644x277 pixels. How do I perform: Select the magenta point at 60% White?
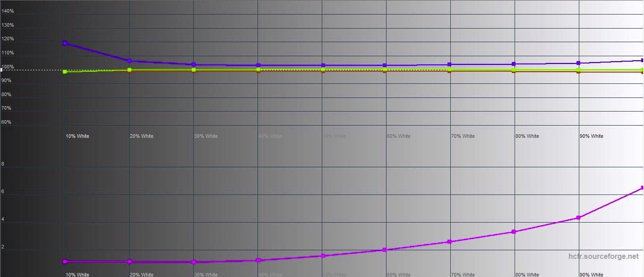click(385, 250)
